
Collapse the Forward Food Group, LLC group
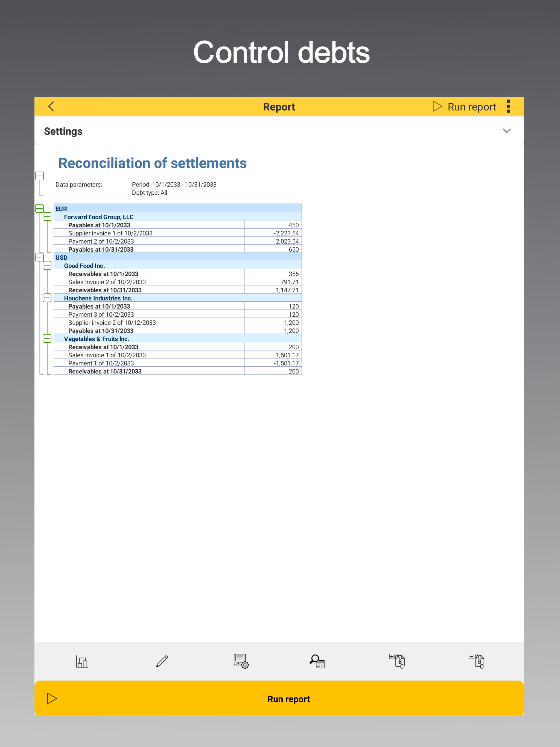47,217
